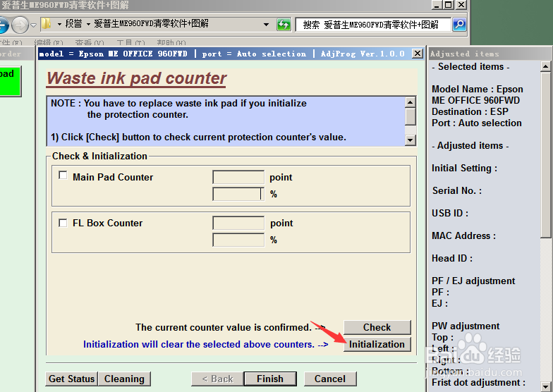Click the disabled Back button

point(217,379)
